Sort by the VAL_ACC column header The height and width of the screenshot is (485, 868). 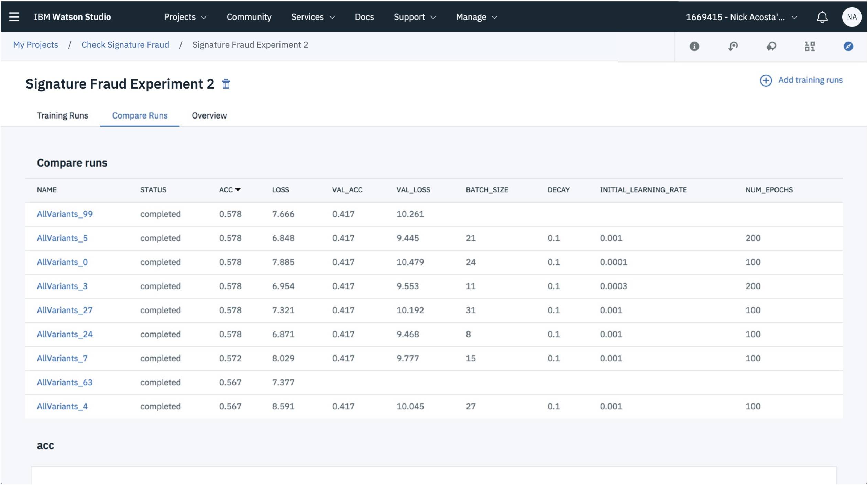[347, 190]
